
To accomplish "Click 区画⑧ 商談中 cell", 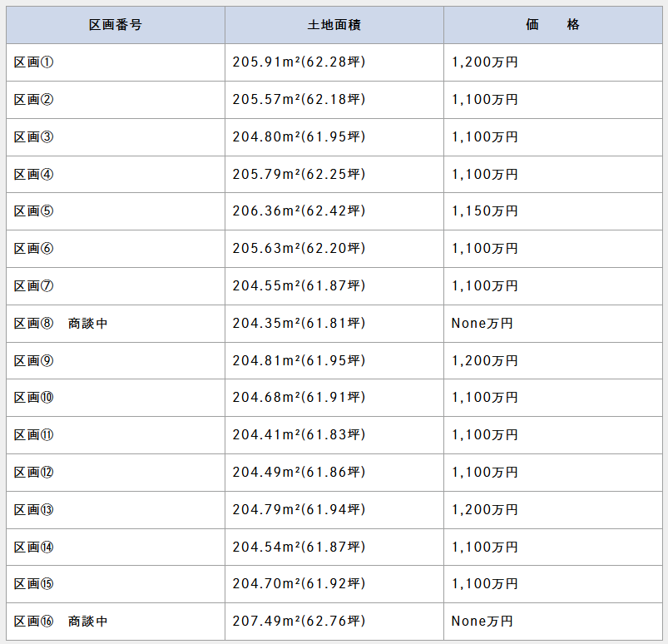I will tap(61, 324).
